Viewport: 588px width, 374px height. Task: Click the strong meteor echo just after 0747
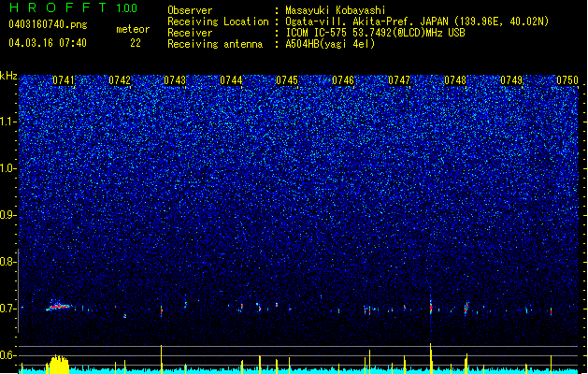(431, 307)
